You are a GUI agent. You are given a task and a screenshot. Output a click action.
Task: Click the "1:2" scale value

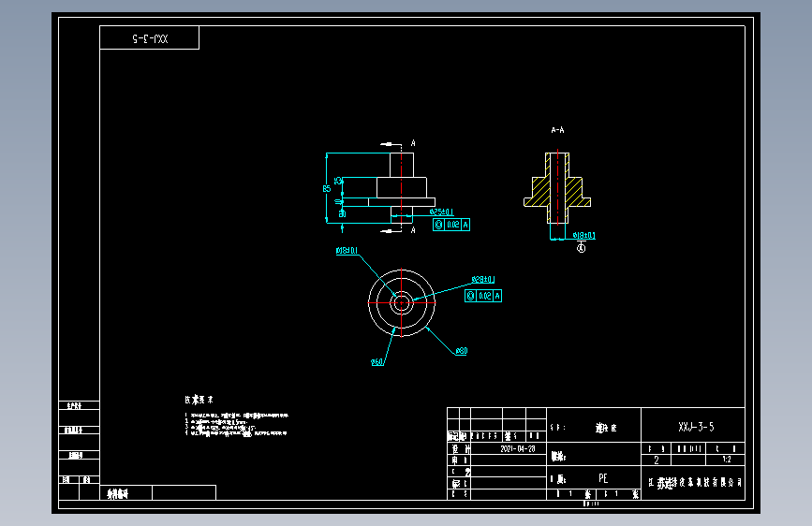pos(727,460)
